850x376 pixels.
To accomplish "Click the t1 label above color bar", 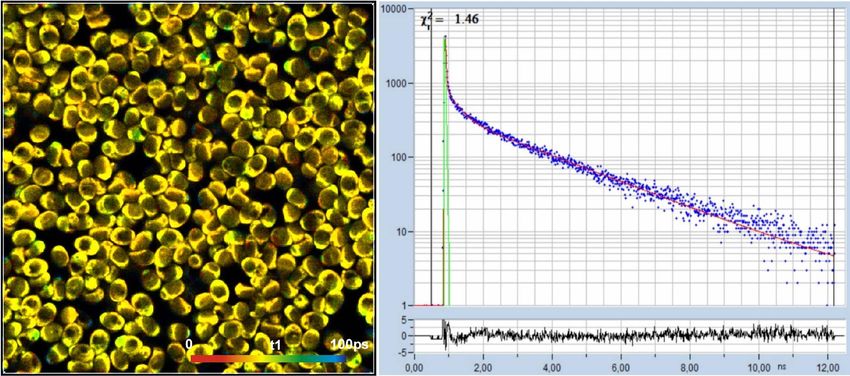I will 275,345.
